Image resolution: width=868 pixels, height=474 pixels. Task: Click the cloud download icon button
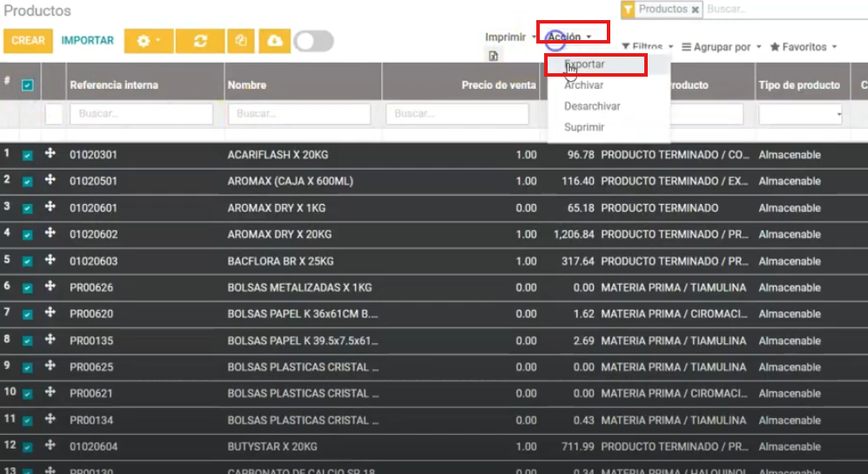(x=274, y=41)
